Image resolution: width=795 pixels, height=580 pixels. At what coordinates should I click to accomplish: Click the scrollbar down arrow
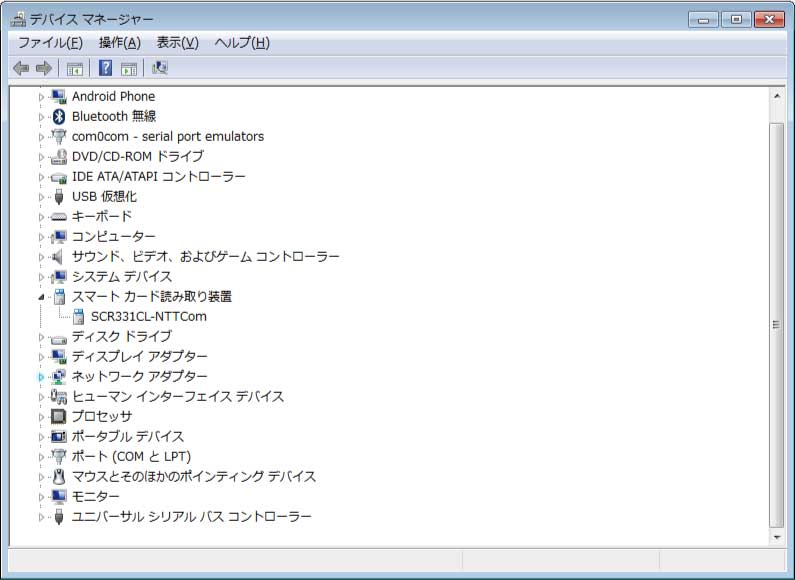(776, 537)
